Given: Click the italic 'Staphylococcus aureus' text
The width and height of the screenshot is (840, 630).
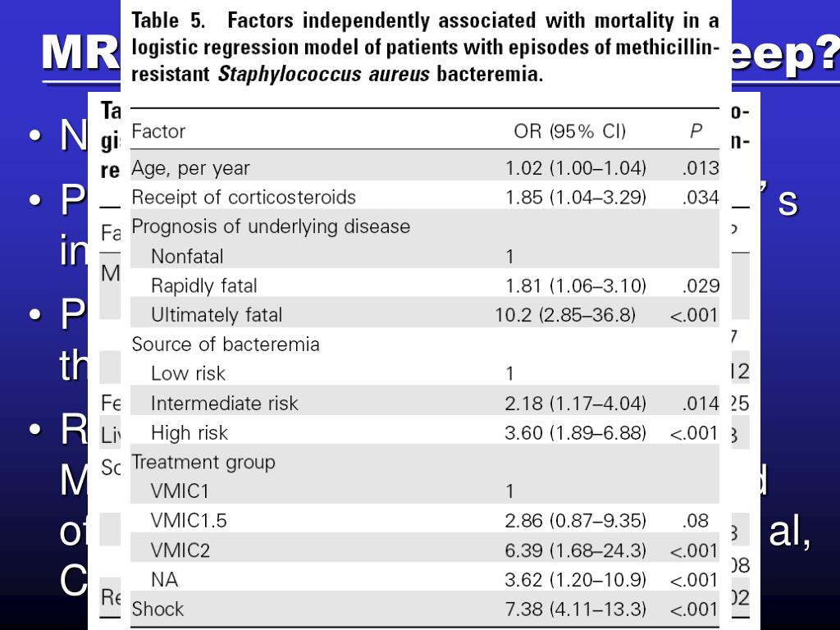Looking at the screenshot, I should click(323, 74).
